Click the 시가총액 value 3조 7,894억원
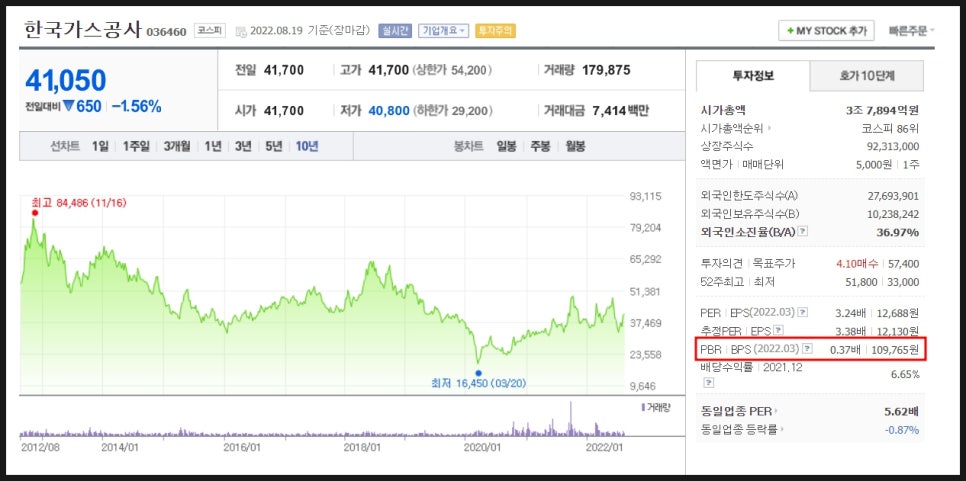 click(882, 110)
